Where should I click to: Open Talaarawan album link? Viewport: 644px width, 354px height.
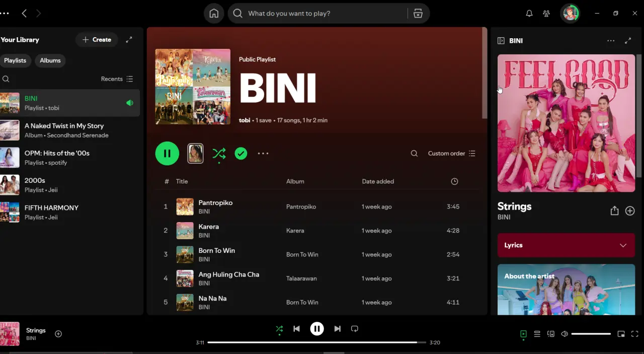(301, 278)
